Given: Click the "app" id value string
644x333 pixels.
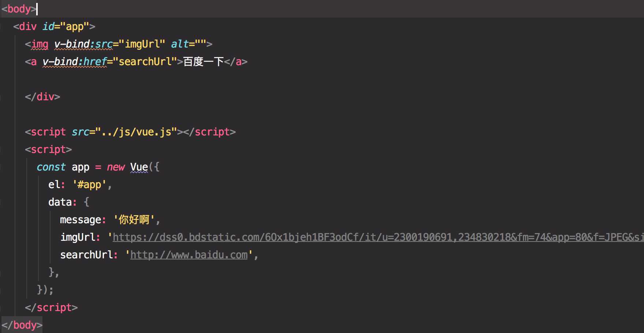Looking at the screenshot, I should (75, 26).
